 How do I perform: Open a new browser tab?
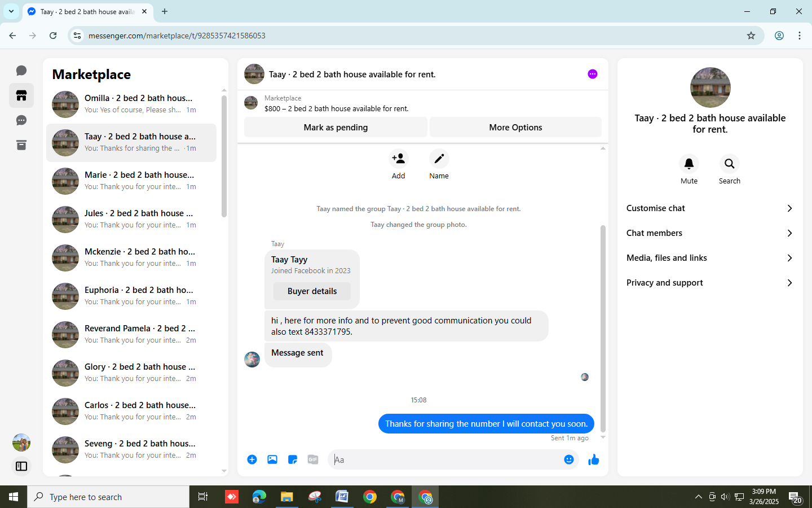(x=165, y=11)
